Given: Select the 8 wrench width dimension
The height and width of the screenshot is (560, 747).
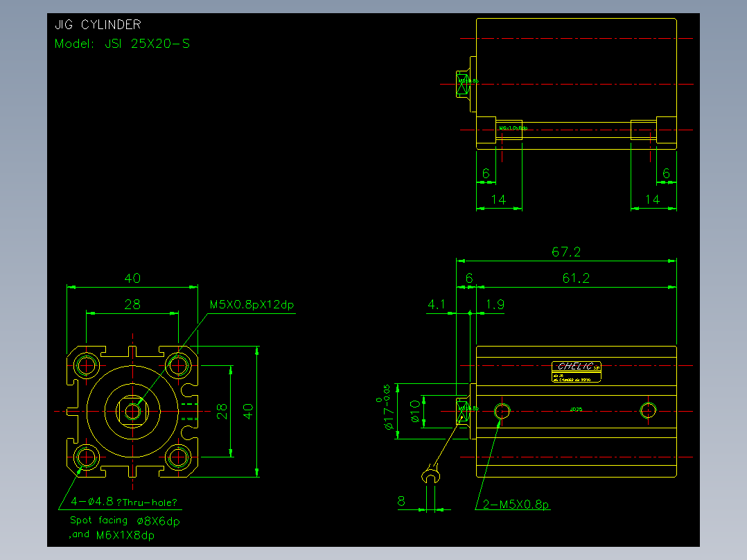Looking at the screenshot, I should pos(401,501).
